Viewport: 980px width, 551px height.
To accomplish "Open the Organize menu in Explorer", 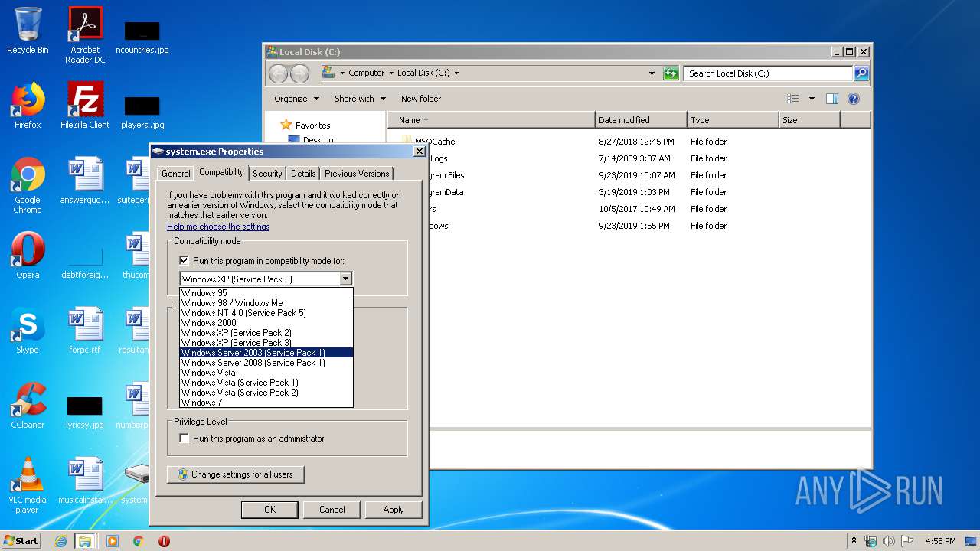I will click(296, 99).
